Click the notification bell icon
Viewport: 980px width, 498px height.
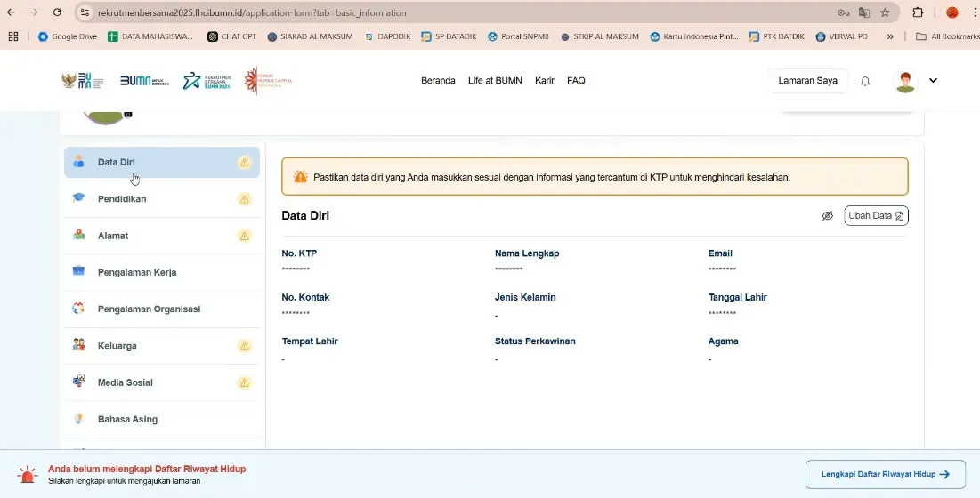(865, 81)
